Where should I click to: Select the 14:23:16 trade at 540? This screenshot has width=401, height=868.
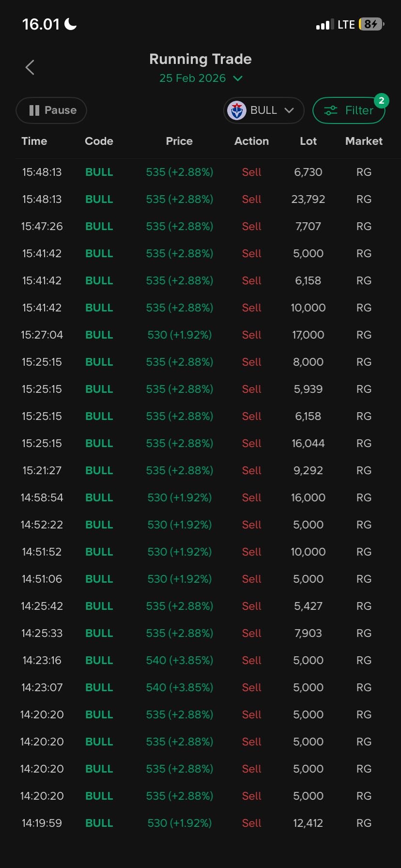pos(200,660)
